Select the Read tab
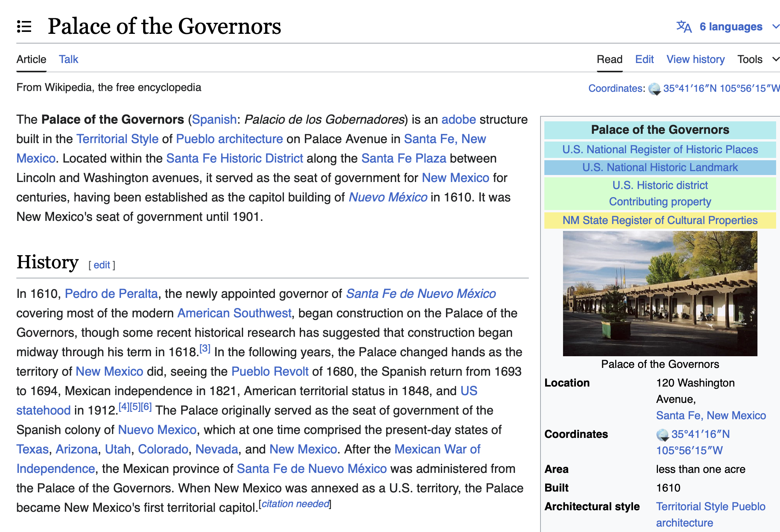This screenshot has width=780, height=532. (x=609, y=59)
